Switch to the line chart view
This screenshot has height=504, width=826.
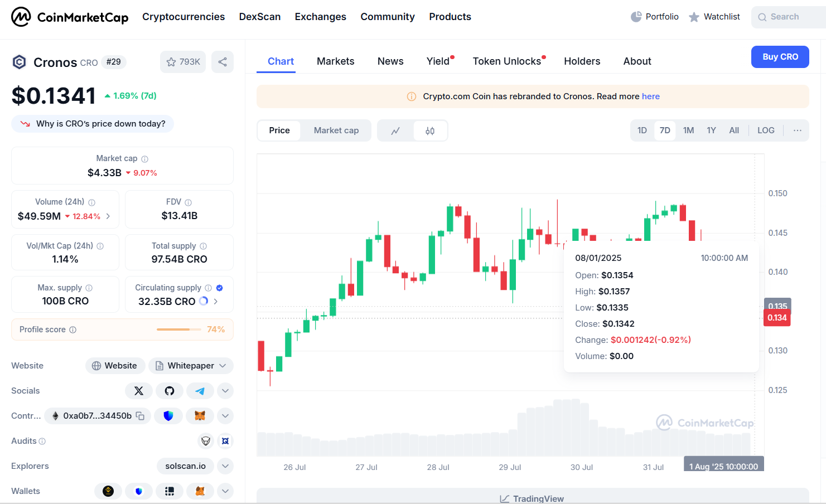pos(395,131)
